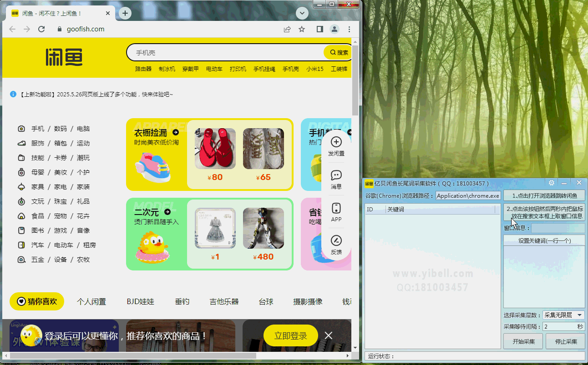Click the APP phone icon

pyautogui.click(x=336, y=208)
